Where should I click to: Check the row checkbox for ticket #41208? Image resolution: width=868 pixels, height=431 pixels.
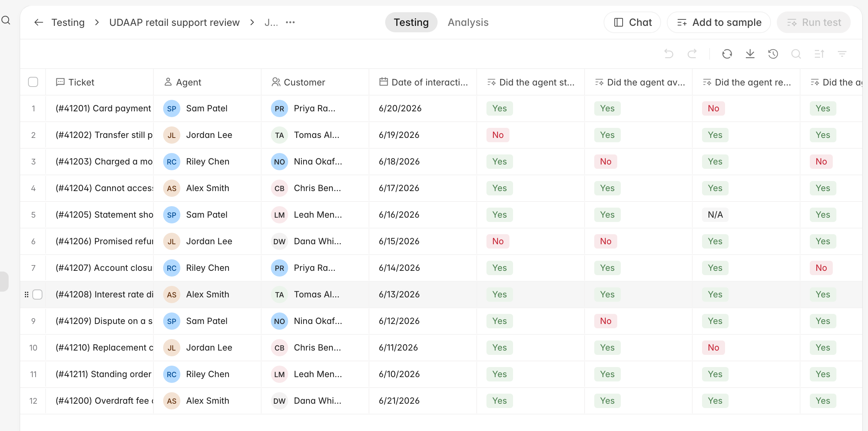pyautogui.click(x=37, y=295)
